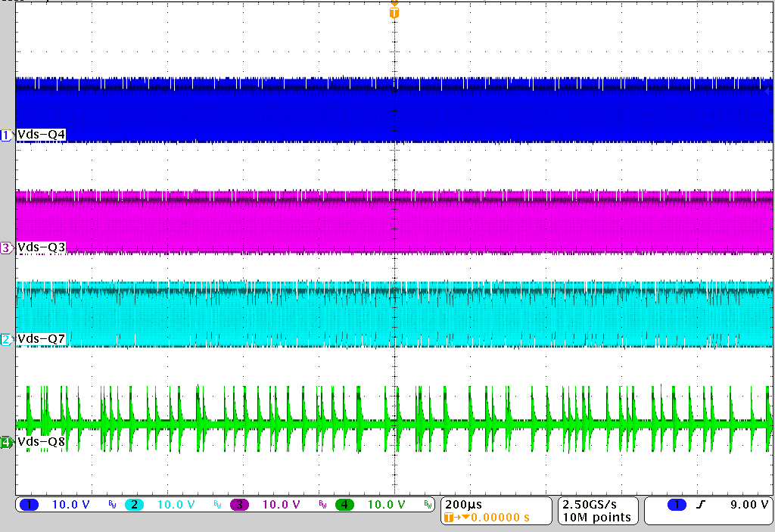Select channel 4 ground marker on left edge
This screenshot has width=775, height=532.
click(6, 442)
